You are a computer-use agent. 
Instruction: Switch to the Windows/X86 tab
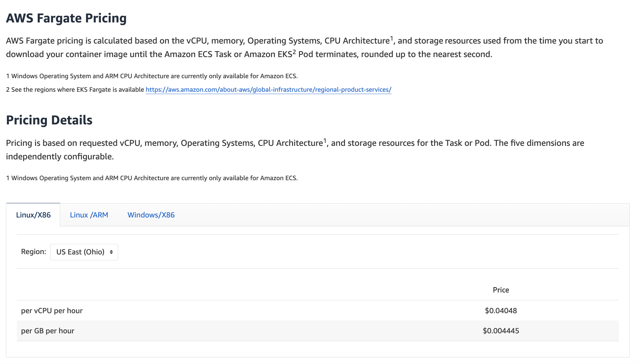pyautogui.click(x=151, y=215)
